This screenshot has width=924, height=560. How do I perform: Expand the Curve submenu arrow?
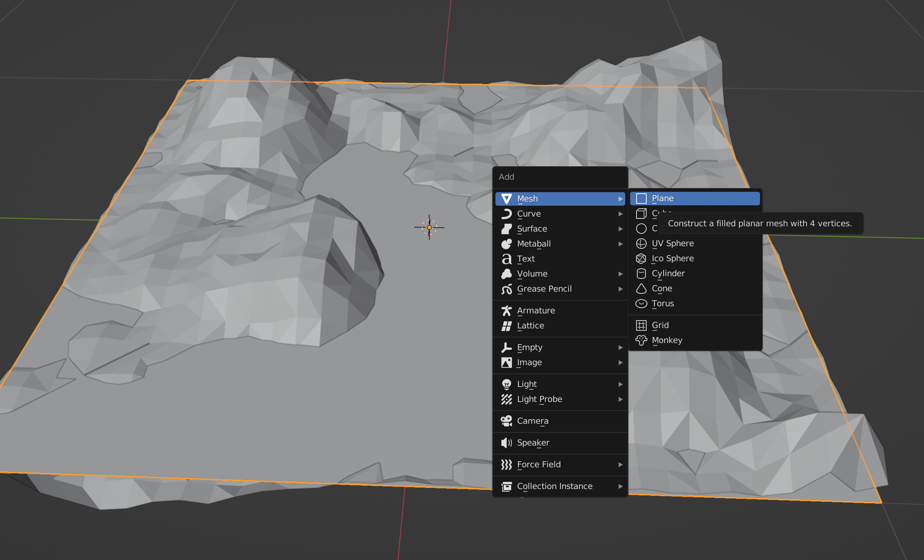(x=620, y=214)
